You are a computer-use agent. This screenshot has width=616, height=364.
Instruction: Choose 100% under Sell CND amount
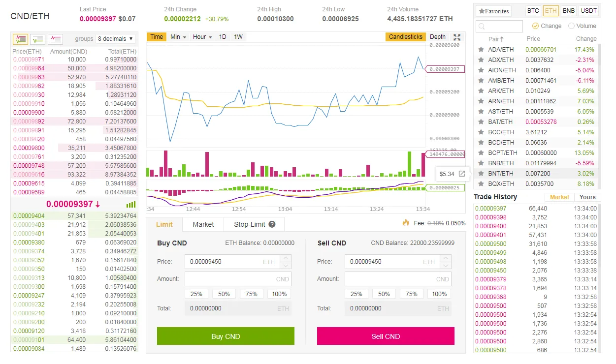tap(439, 294)
